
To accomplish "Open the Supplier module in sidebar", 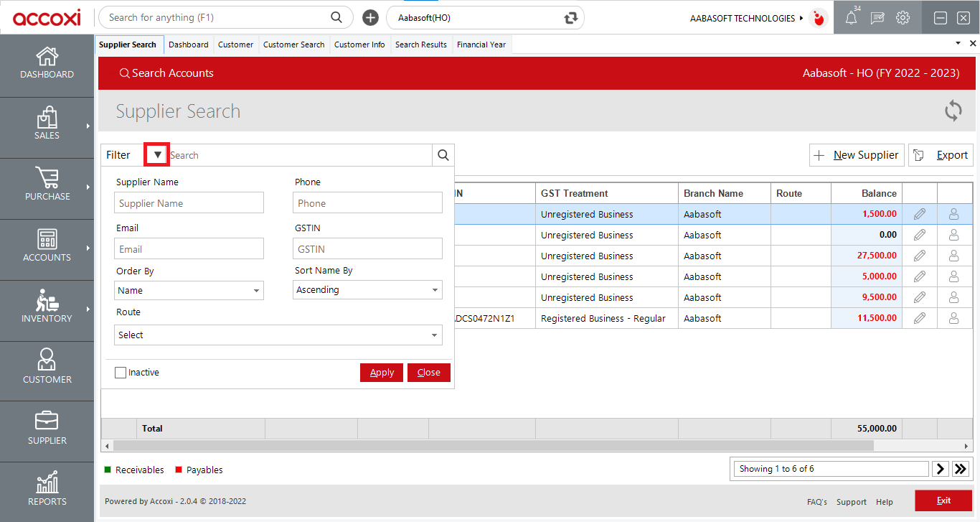I will click(47, 429).
